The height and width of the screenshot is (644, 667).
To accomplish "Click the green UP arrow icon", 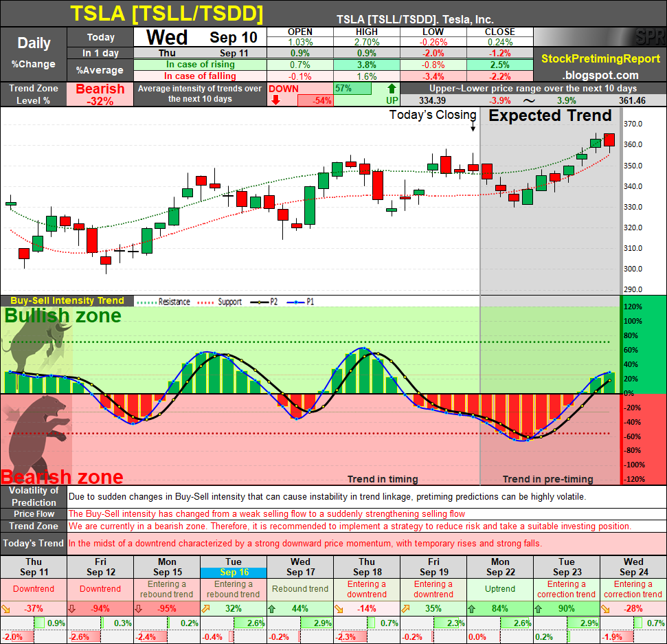I will coord(392,89).
